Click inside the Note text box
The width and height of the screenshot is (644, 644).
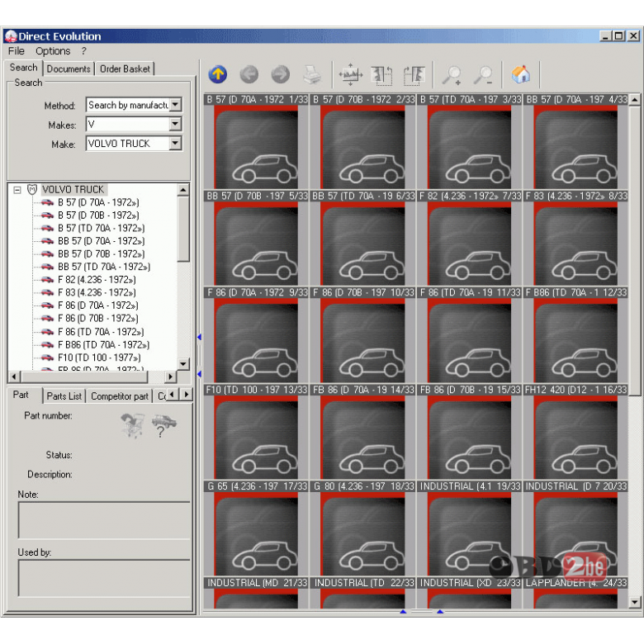tap(104, 520)
